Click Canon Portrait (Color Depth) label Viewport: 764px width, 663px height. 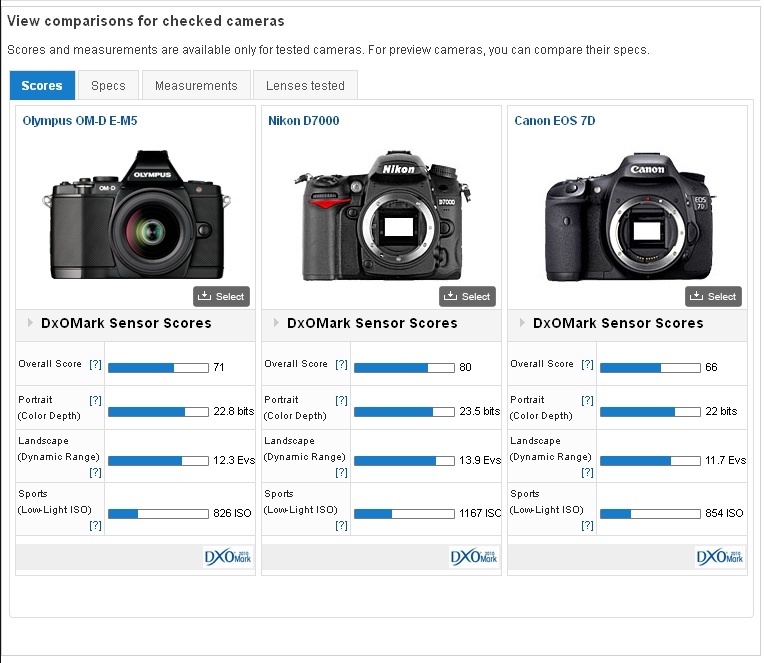[x=541, y=408]
